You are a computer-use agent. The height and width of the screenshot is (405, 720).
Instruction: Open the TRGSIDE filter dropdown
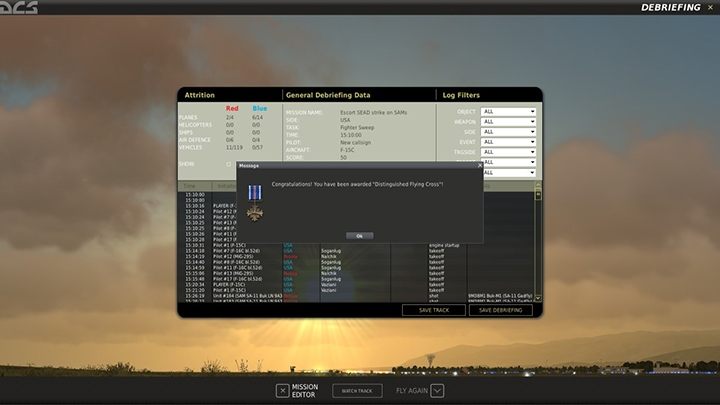pos(509,152)
